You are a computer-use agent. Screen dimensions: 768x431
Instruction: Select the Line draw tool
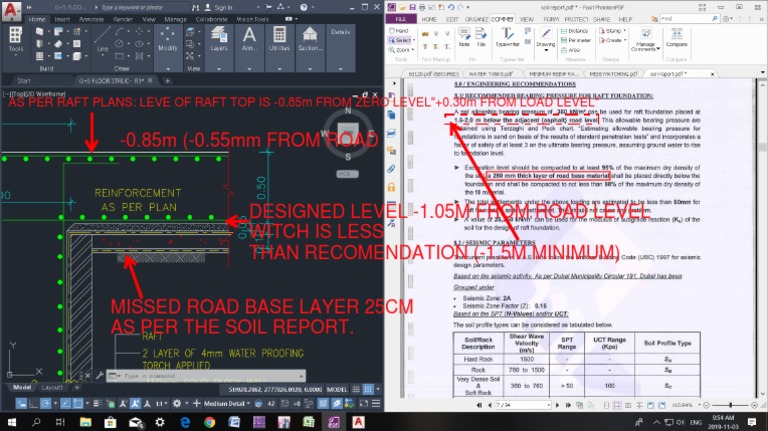tap(102, 39)
